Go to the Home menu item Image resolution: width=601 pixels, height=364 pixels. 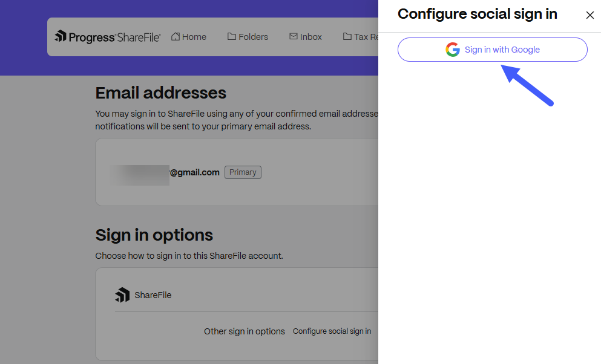tap(189, 37)
